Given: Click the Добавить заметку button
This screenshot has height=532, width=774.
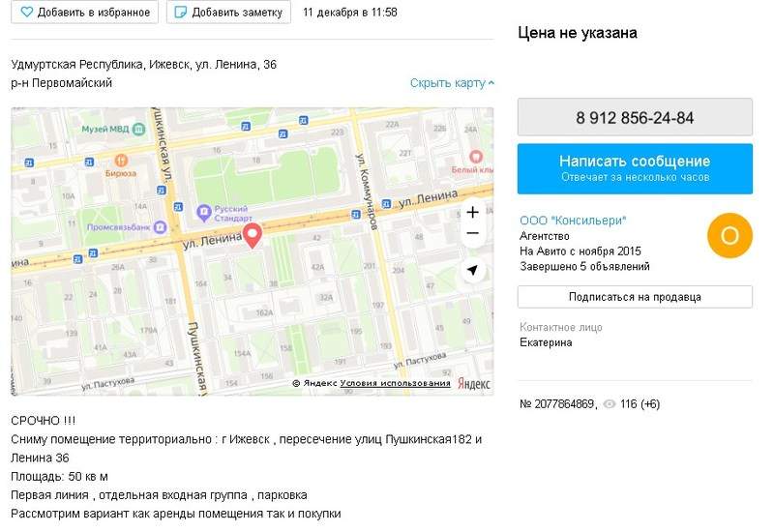Looking at the screenshot, I should tap(228, 12).
